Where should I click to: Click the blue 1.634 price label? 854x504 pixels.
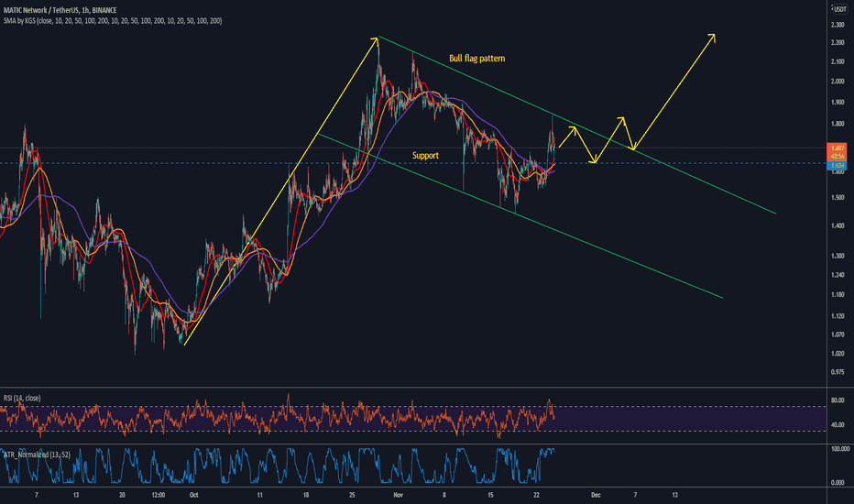coord(838,165)
